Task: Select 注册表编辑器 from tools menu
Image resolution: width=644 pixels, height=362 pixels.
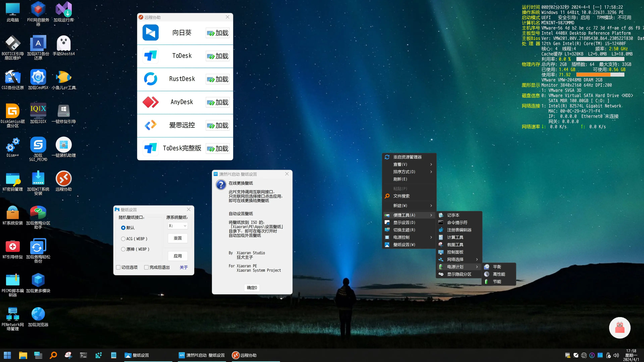Action: (x=459, y=230)
